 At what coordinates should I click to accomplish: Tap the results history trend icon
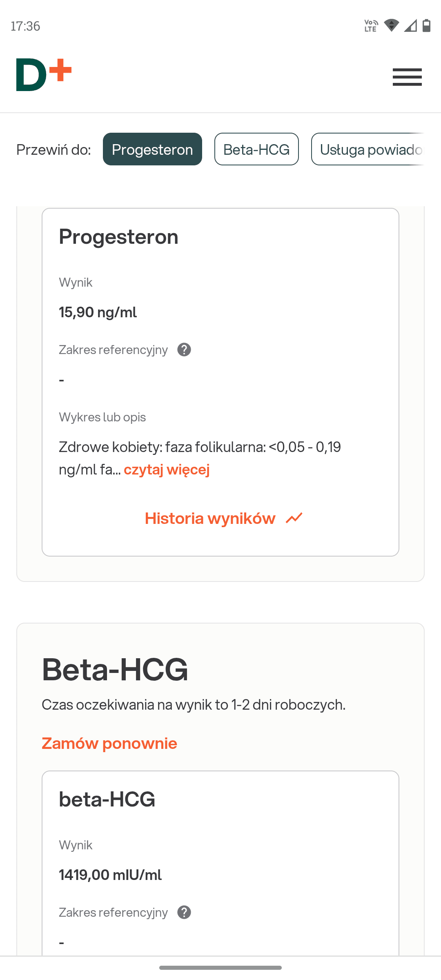coord(294,518)
